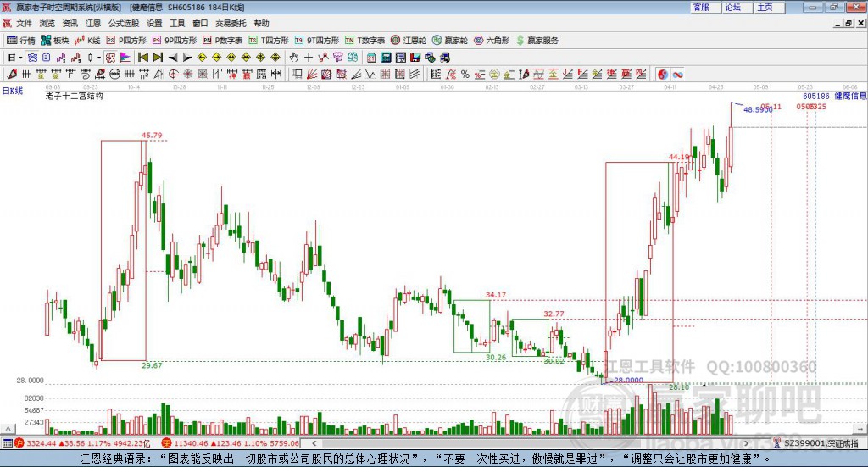Open the 交易委托 menu
This screenshot has height=467, width=868.
(x=231, y=23)
